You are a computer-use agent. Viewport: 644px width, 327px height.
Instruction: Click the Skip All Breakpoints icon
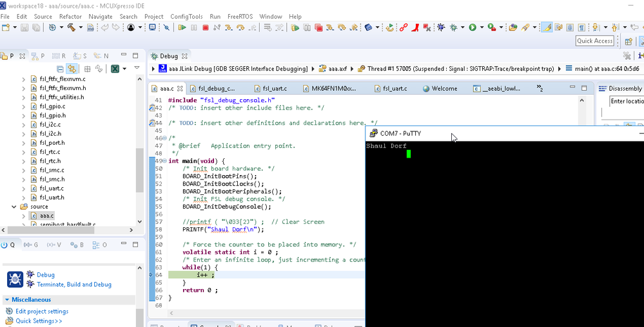coord(166,28)
